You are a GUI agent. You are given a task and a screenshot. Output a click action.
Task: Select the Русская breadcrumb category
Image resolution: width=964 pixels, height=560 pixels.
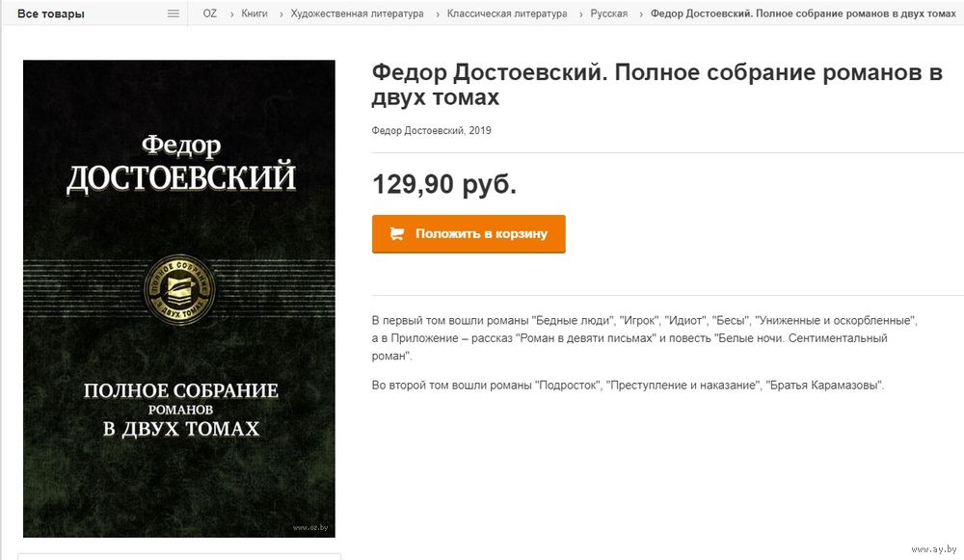tap(609, 13)
